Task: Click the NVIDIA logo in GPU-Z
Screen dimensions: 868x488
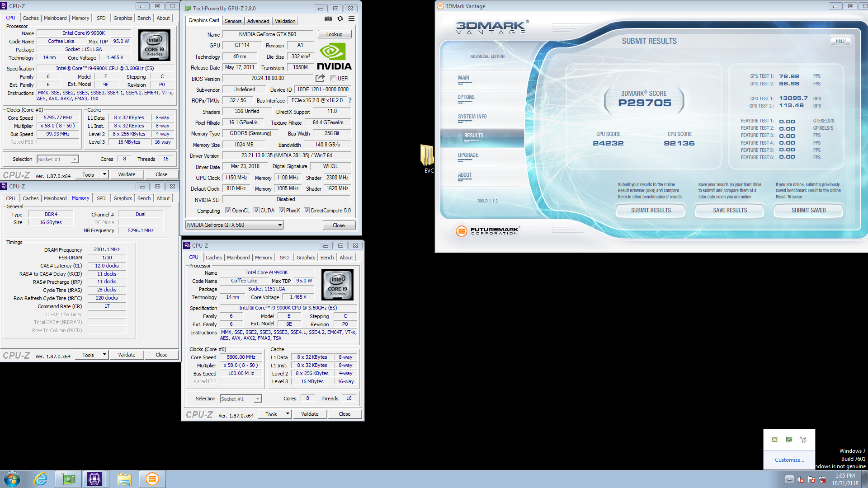Action: coord(334,56)
